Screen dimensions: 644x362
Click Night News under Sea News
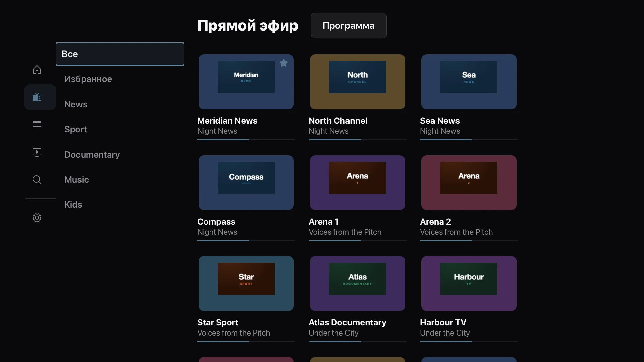[440, 131]
